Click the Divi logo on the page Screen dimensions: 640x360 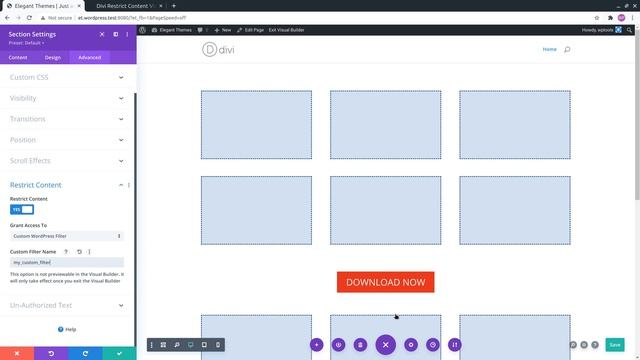(218, 50)
